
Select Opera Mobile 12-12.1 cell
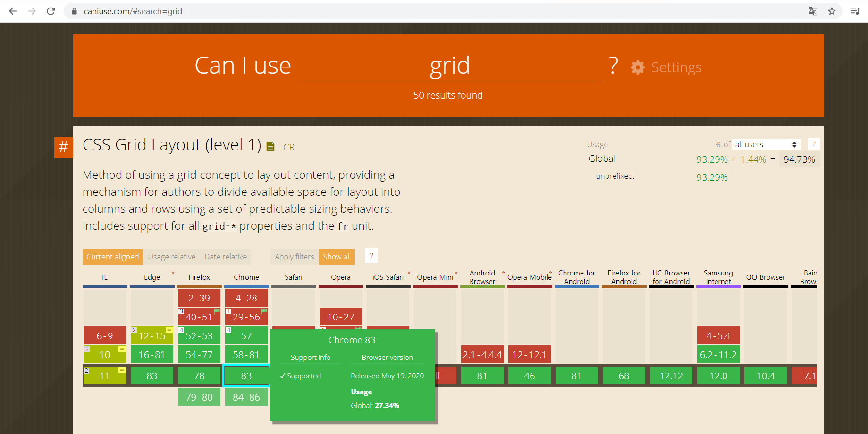click(530, 354)
